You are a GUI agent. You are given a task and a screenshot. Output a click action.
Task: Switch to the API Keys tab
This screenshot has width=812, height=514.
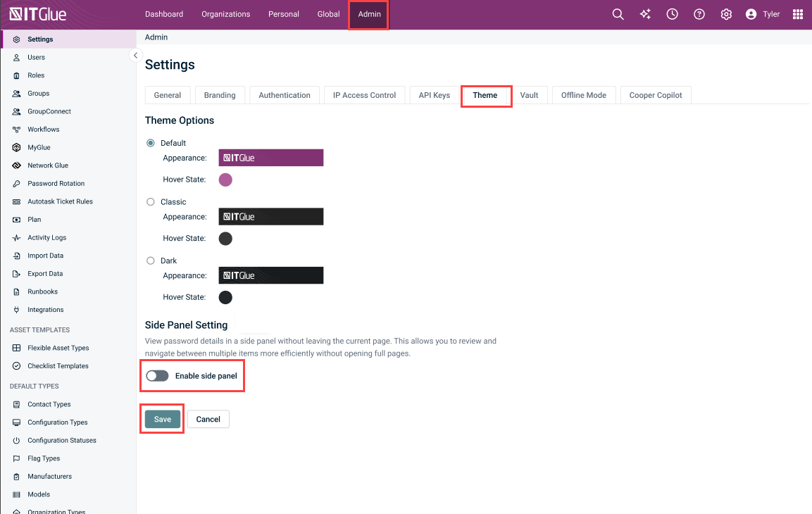tap(435, 95)
